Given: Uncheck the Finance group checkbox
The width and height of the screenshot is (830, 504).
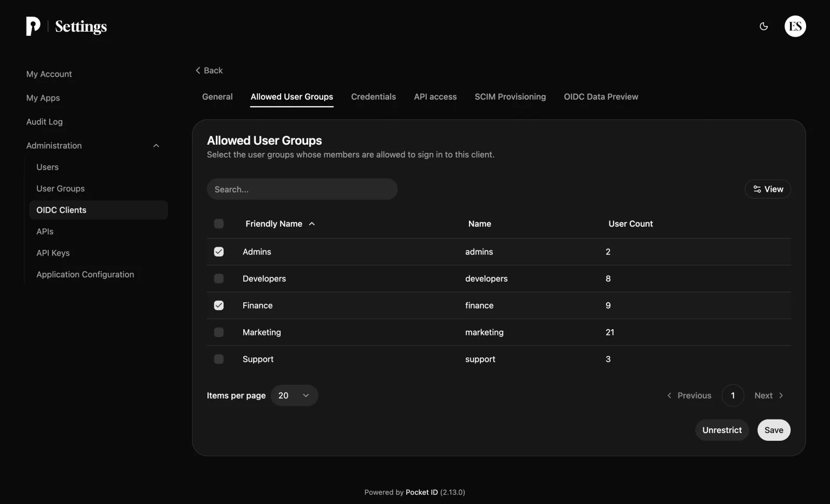Looking at the screenshot, I should pyautogui.click(x=219, y=305).
